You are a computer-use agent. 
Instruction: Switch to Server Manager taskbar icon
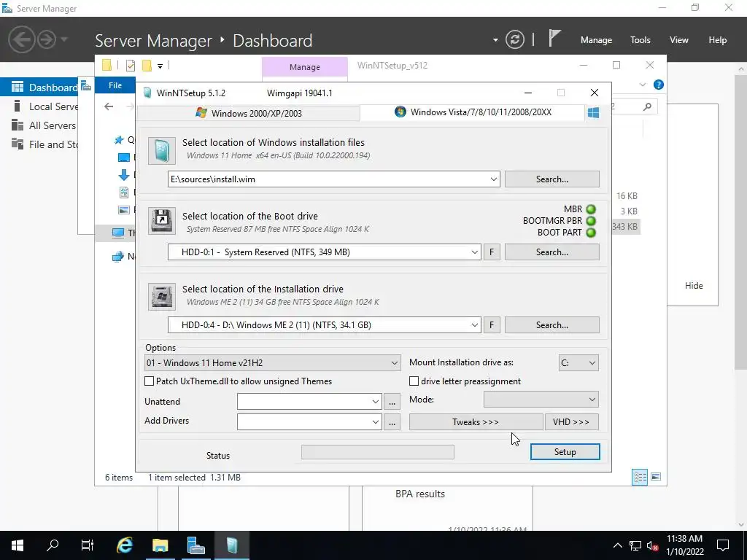[x=196, y=545]
